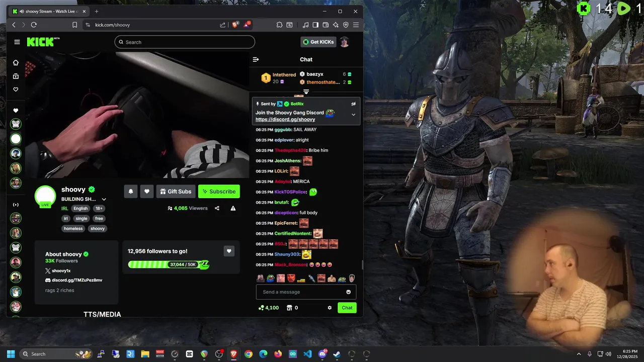
Task: Send message with the Chat button
Action: [347, 308]
